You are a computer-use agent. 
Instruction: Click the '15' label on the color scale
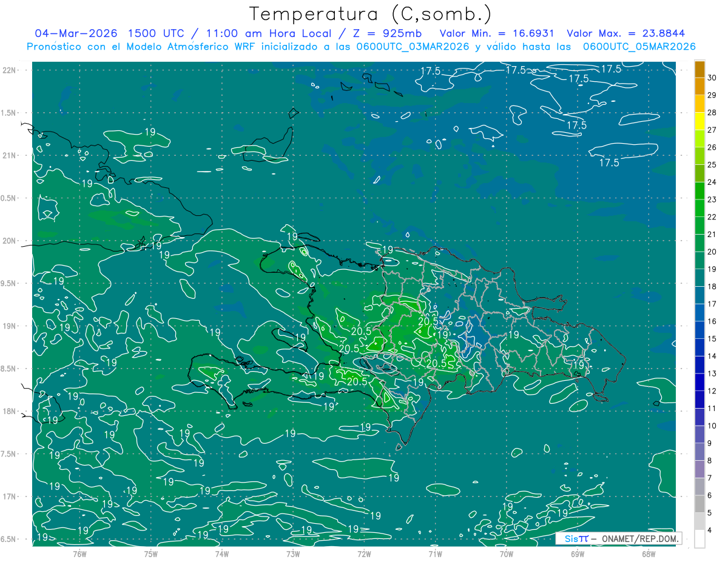click(x=712, y=339)
